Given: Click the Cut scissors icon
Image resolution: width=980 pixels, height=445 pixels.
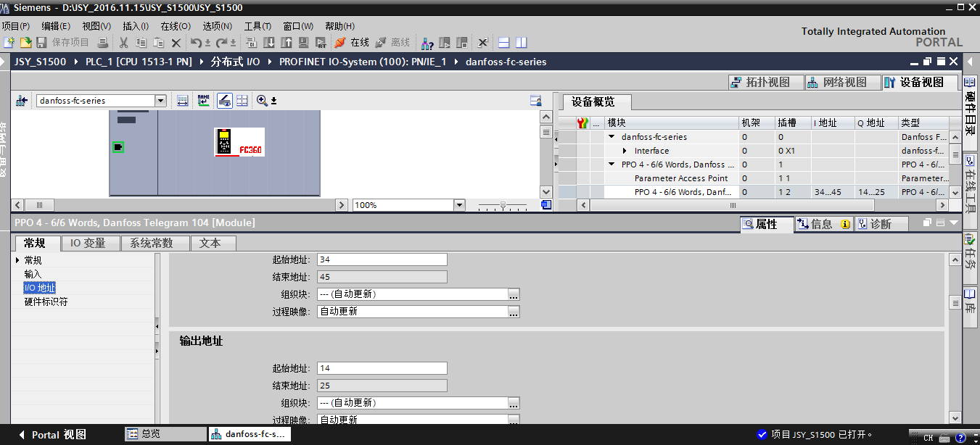Looking at the screenshot, I should tap(124, 43).
